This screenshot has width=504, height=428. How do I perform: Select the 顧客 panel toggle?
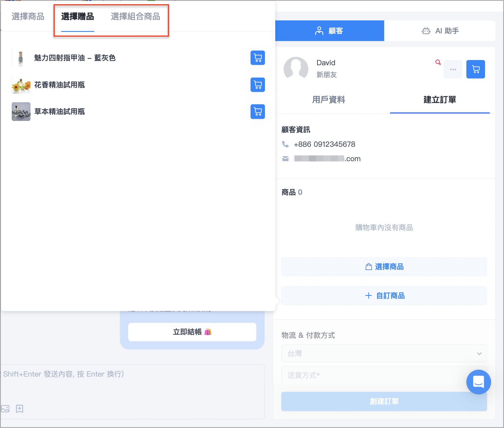coord(329,31)
